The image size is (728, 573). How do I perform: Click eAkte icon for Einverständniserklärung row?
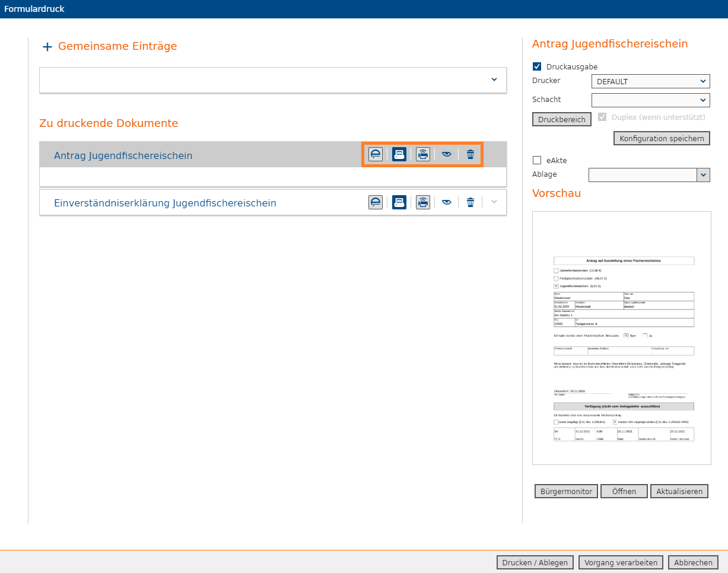(x=376, y=202)
